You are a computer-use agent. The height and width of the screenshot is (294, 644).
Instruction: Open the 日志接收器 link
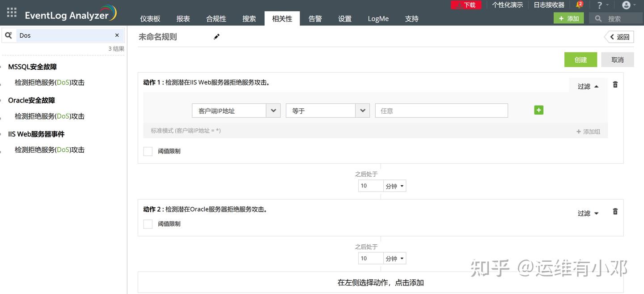pos(549,5)
